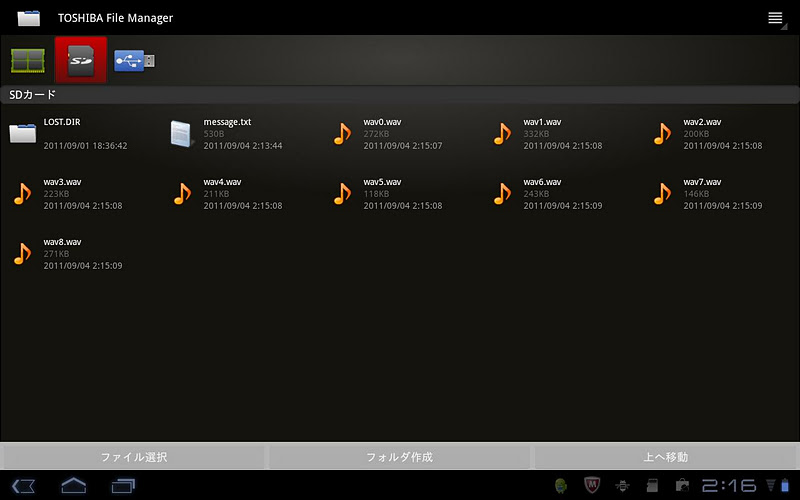Select the LOST.DIR folder name
Screen dimensions: 800x500
pyautogui.click(x=62, y=122)
